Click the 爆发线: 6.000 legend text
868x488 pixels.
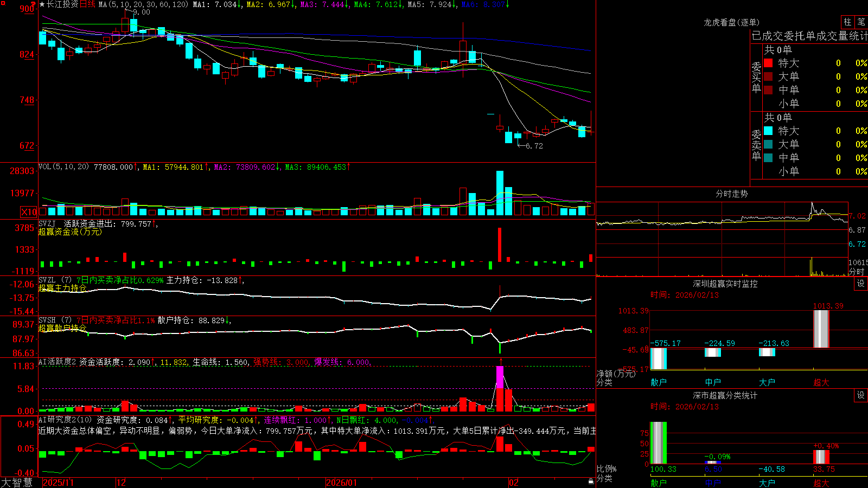pos(342,362)
